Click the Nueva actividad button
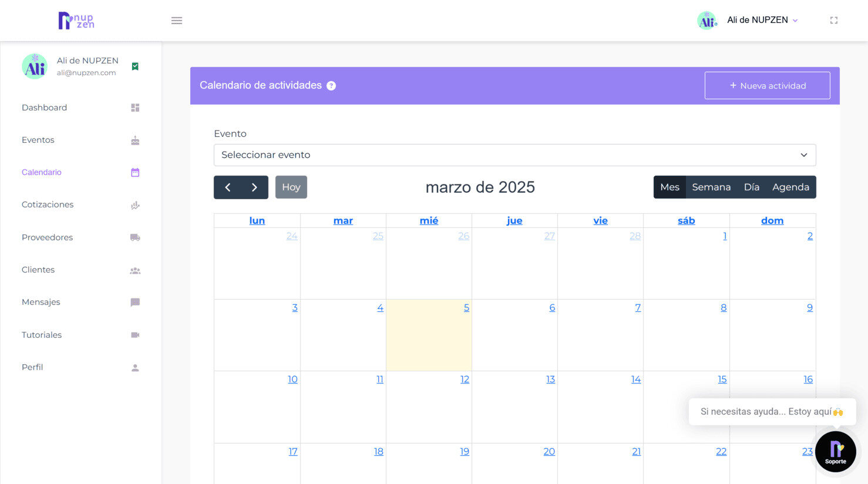This screenshot has height=484, width=868. (767, 86)
